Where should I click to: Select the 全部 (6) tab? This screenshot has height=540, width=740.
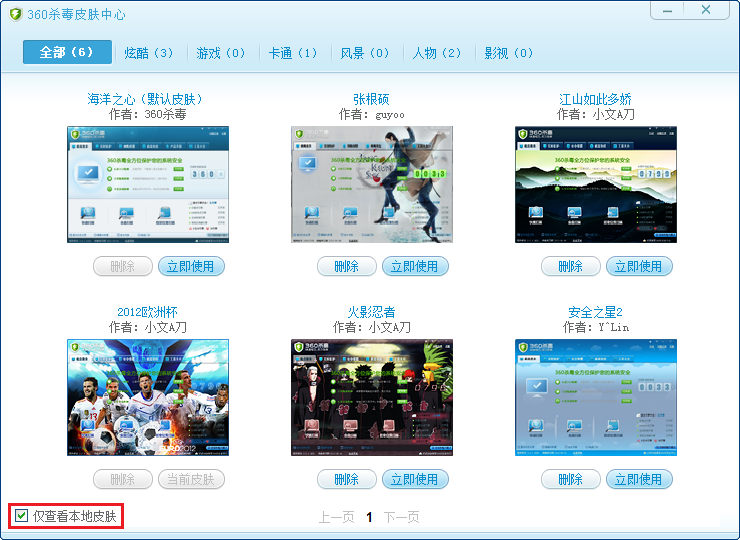click(x=67, y=52)
